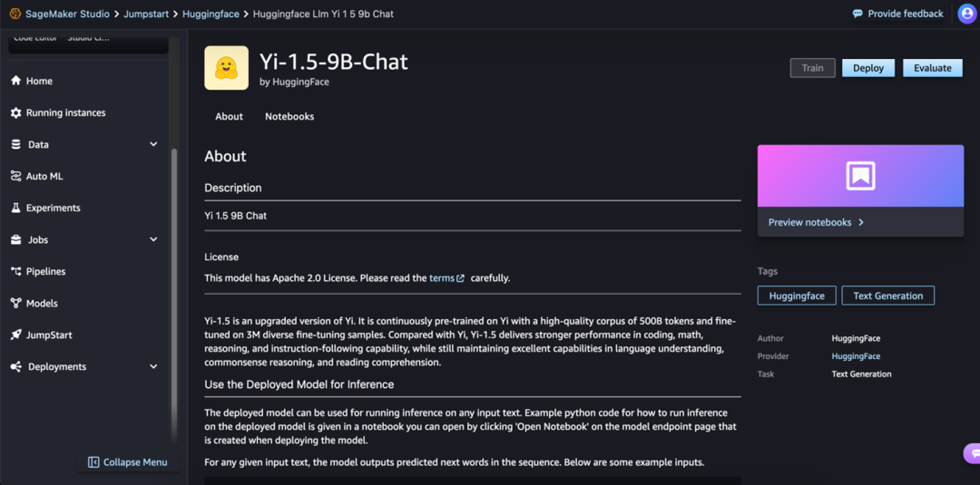The image size is (980, 485).
Task: Expand the Data section chevron
Action: 153,144
